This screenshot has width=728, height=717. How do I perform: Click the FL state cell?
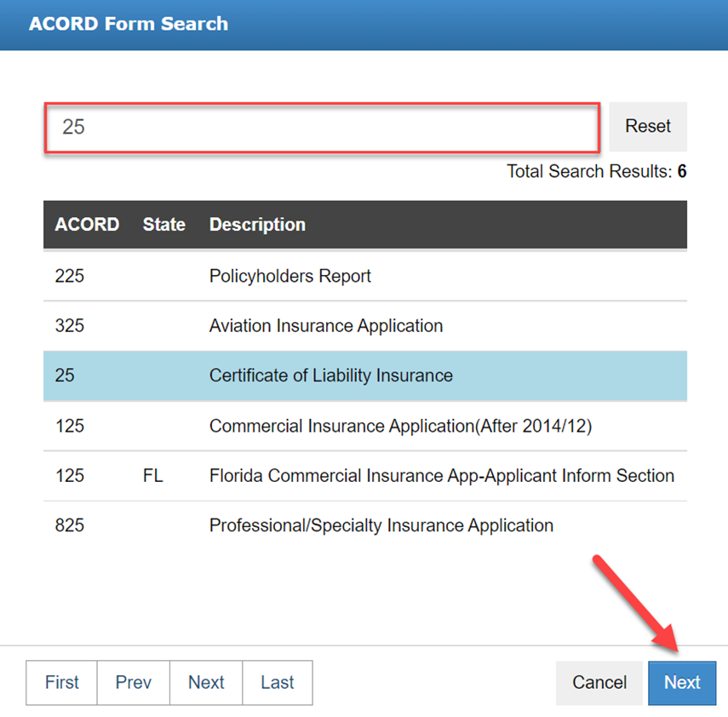click(153, 476)
